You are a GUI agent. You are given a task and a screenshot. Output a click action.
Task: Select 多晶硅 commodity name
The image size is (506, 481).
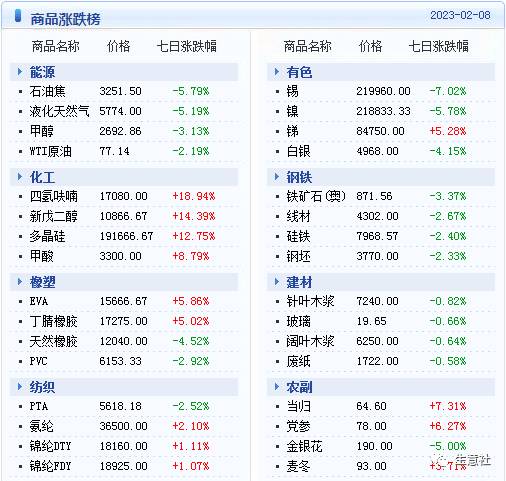(47, 236)
